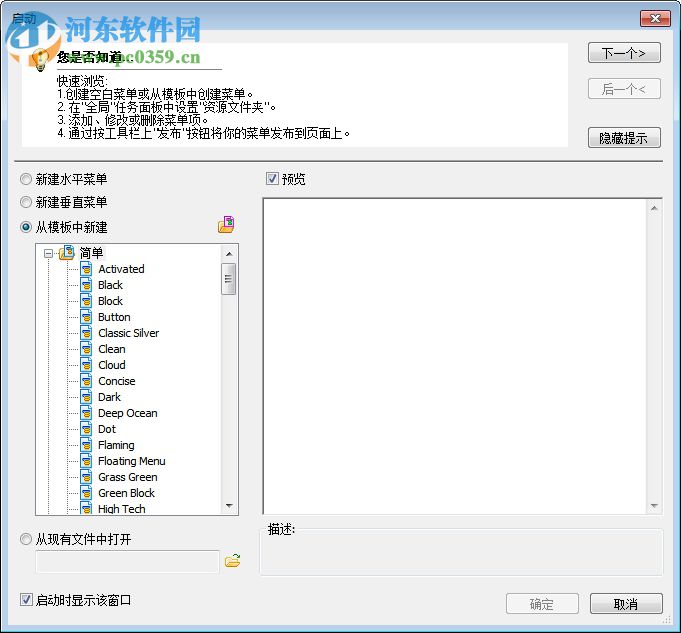681x633 pixels.
Task: Click the Flaming template file icon
Action: pos(86,445)
